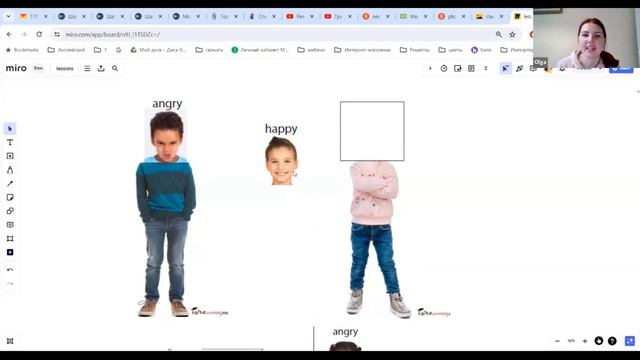This screenshot has width=640, height=360.
Task: Select the happy girl's face image
Action: point(281,161)
